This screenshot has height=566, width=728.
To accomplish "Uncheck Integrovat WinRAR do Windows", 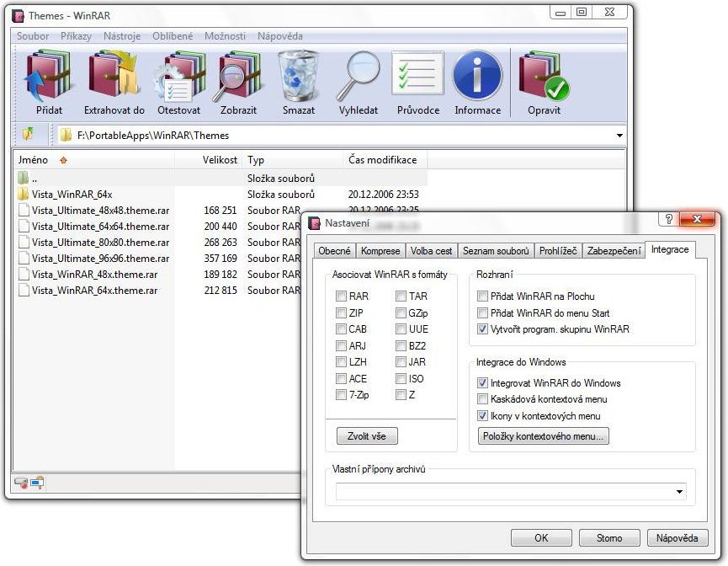I will 483,383.
